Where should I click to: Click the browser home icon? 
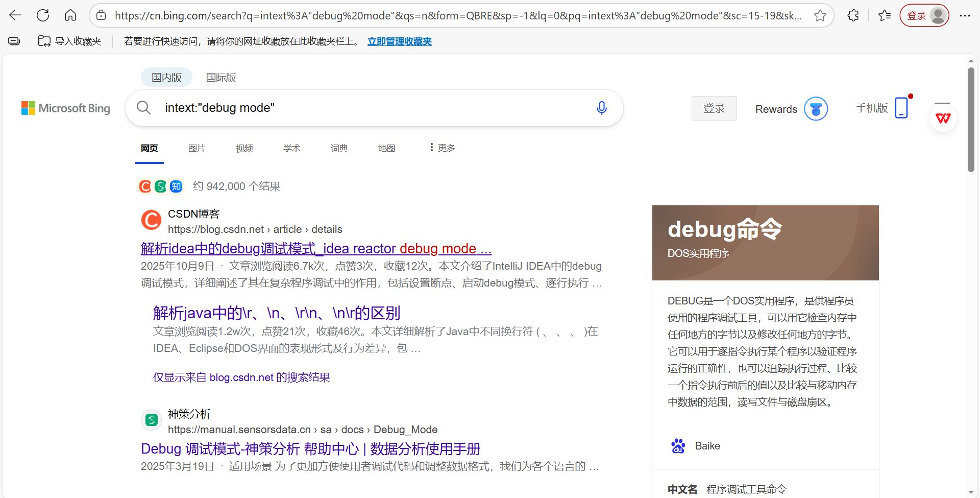pyautogui.click(x=70, y=15)
